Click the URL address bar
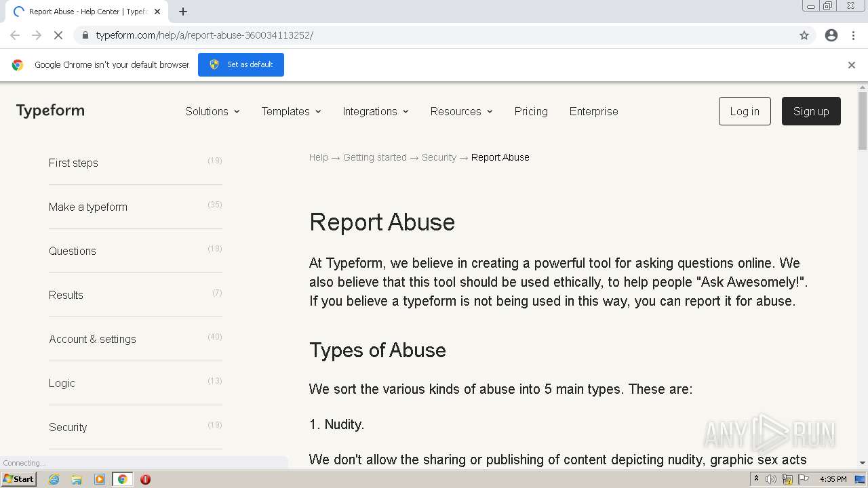Image resolution: width=868 pixels, height=488 pixels. pyautogui.click(x=434, y=35)
